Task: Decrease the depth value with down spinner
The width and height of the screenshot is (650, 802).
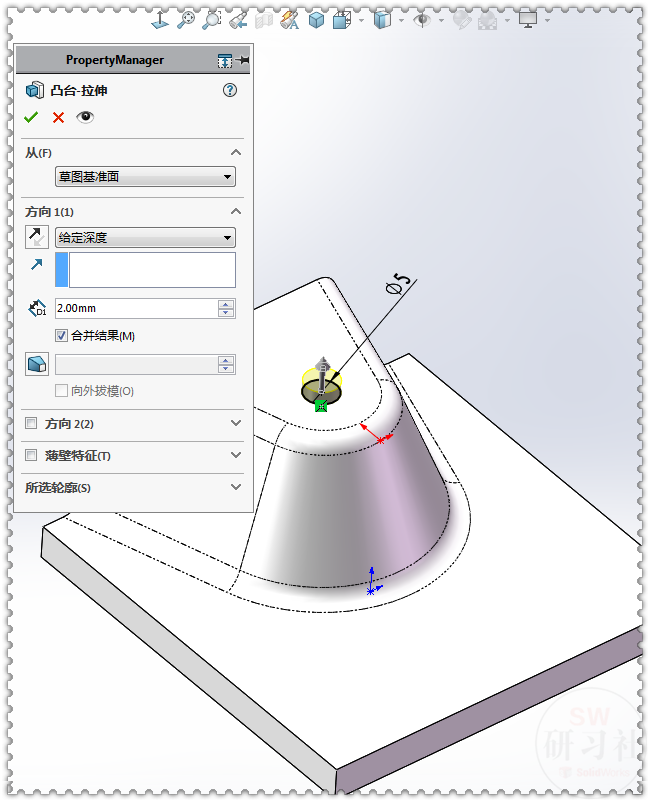Action: [226, 313]
